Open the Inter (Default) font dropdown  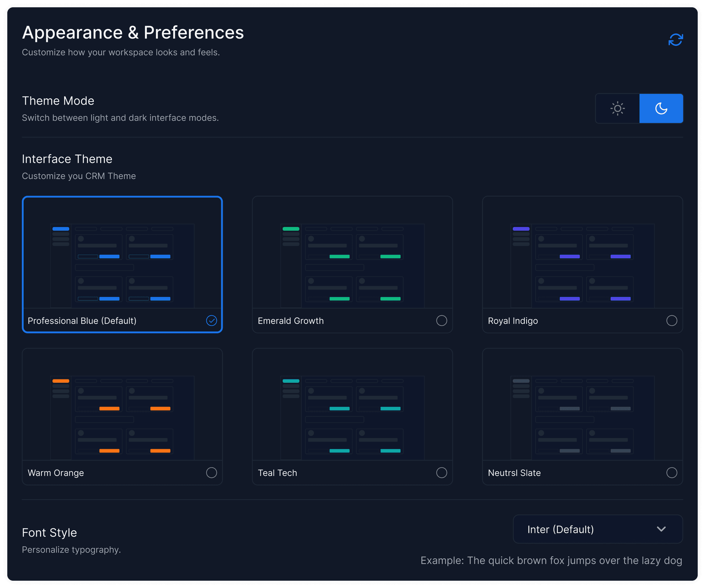pos(597,529)
